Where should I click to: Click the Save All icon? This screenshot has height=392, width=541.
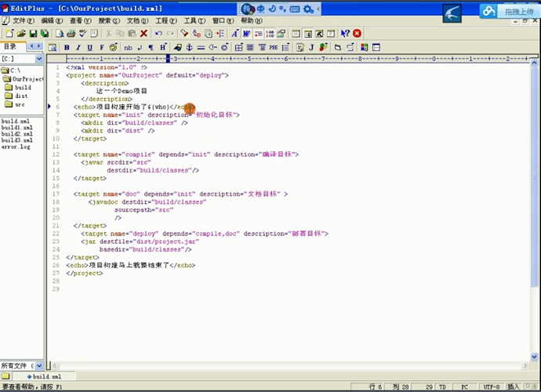45,34
